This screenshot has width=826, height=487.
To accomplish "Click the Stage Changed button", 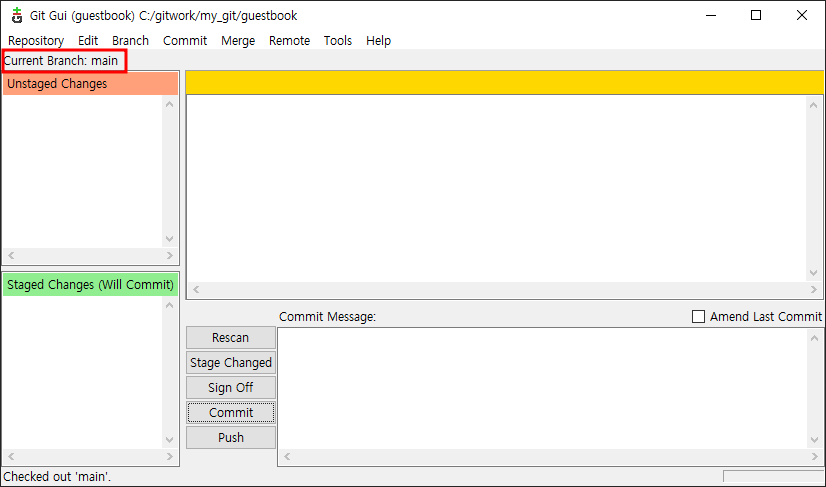I will tap(231, 363).
